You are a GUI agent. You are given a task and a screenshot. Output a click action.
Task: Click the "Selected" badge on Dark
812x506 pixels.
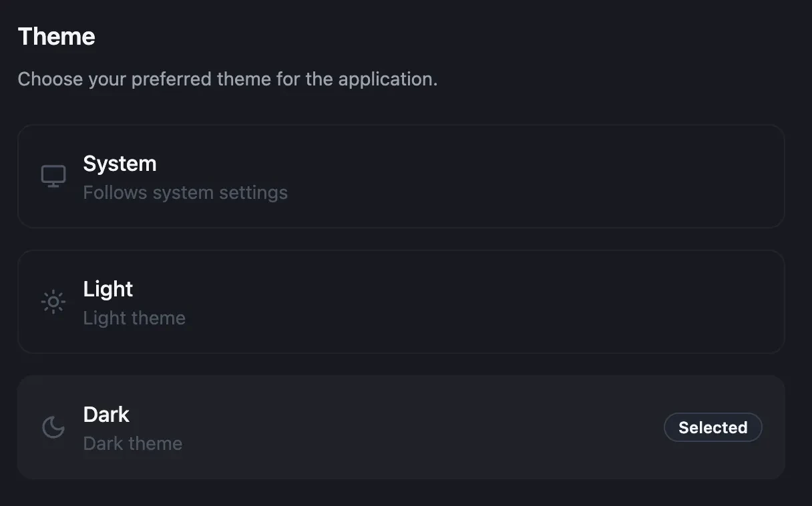click(713, 428)
